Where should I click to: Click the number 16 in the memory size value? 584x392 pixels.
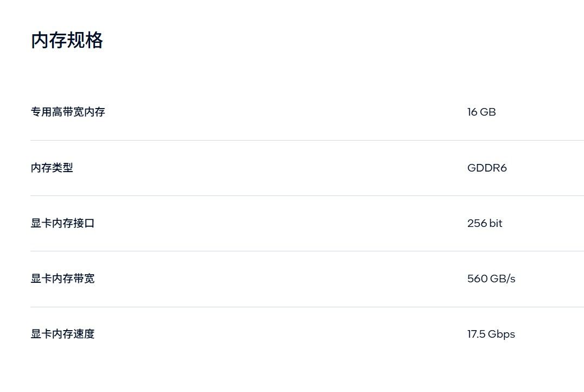472,112
